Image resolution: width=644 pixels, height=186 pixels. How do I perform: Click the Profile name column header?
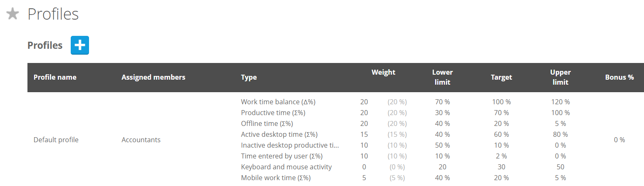click(x=55, y=77)
